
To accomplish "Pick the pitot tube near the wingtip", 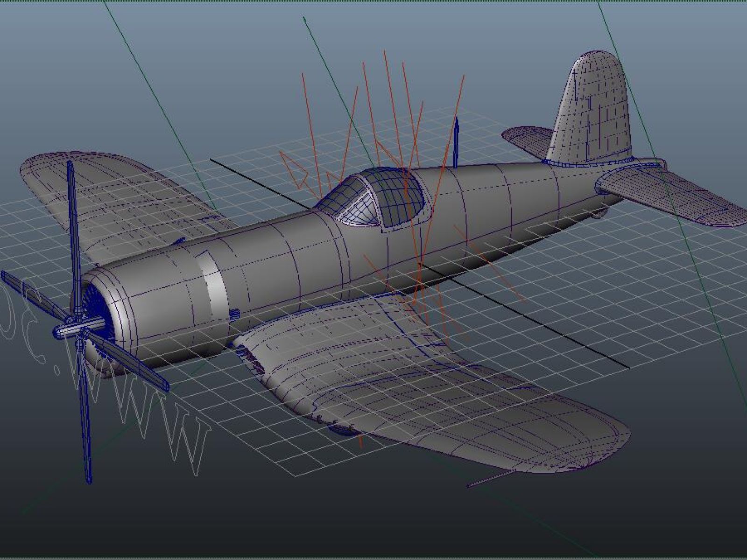I will point(490,479).
